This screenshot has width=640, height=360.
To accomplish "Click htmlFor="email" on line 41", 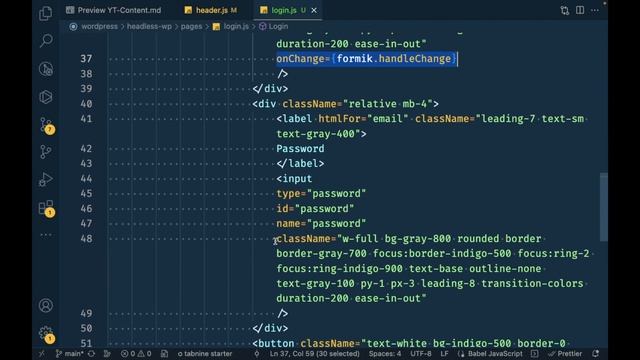I will 363,119.
